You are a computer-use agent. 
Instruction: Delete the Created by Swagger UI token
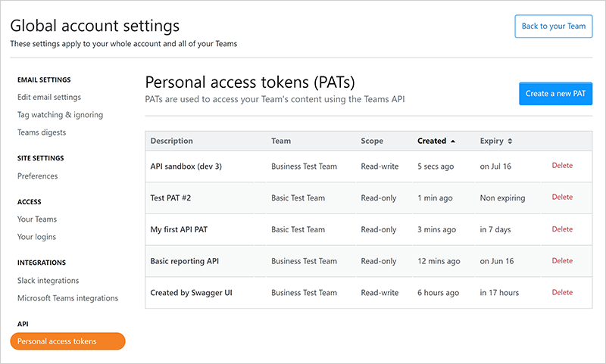click(x=562, y=293)
